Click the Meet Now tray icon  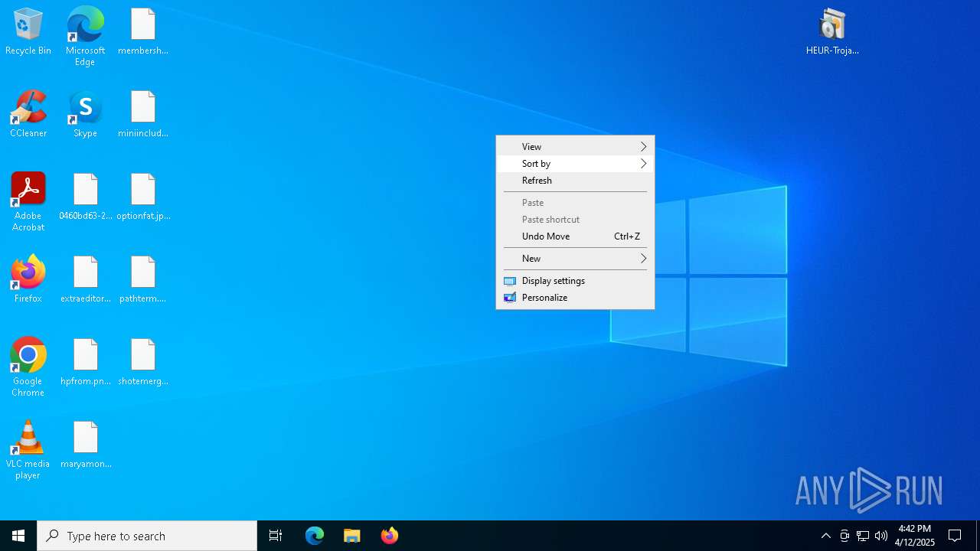[x=844, y=536]
